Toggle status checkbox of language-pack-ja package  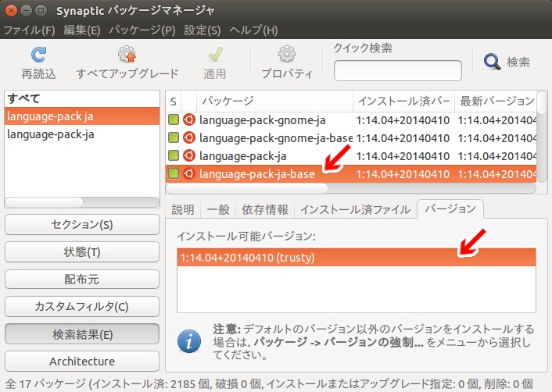click(174, 155)
